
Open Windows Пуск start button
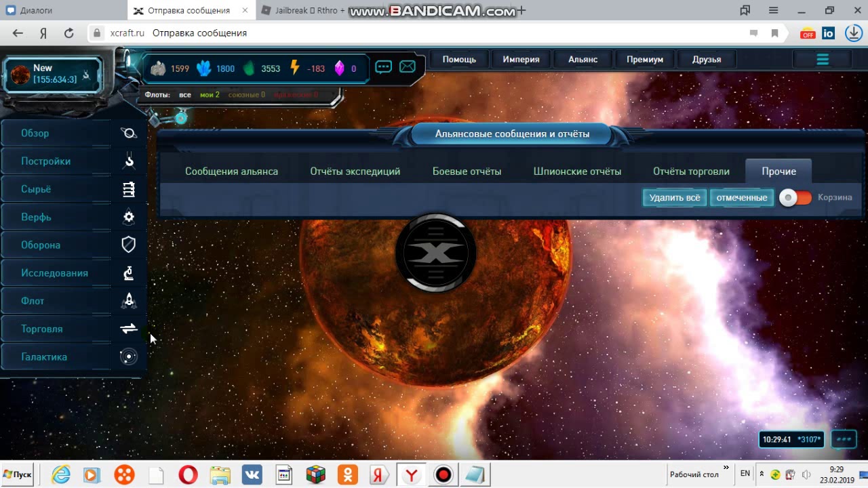point(18,474)
